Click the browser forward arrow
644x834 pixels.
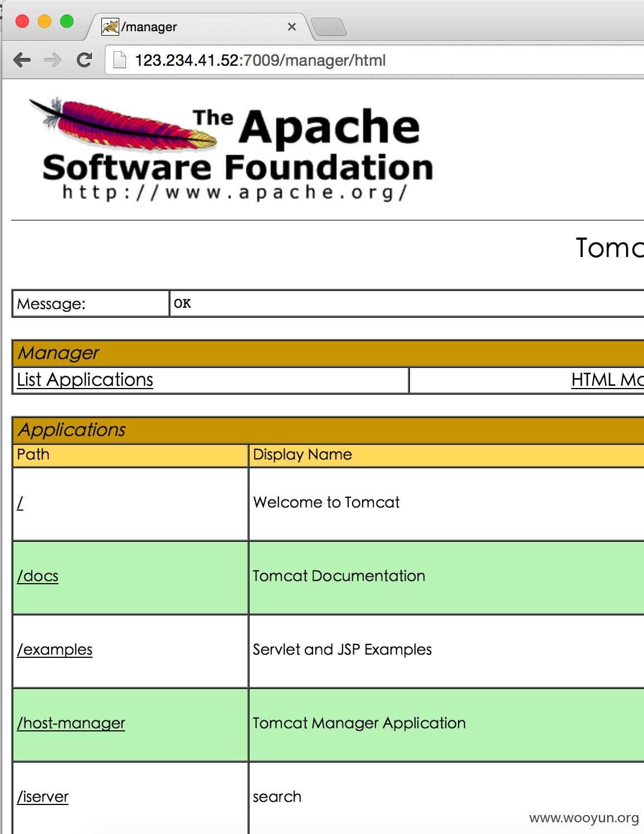[x=52, y=60]
